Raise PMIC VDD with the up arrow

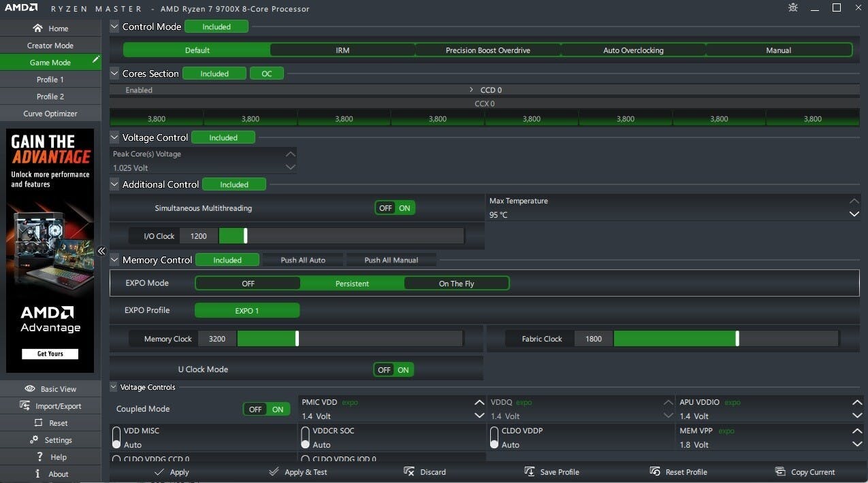(479, 402)
